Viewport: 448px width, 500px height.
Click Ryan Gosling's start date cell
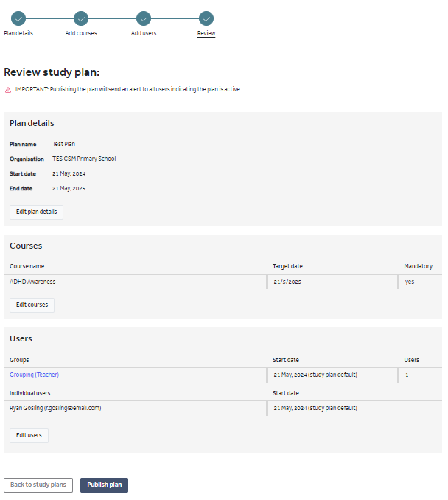point(315,408)
